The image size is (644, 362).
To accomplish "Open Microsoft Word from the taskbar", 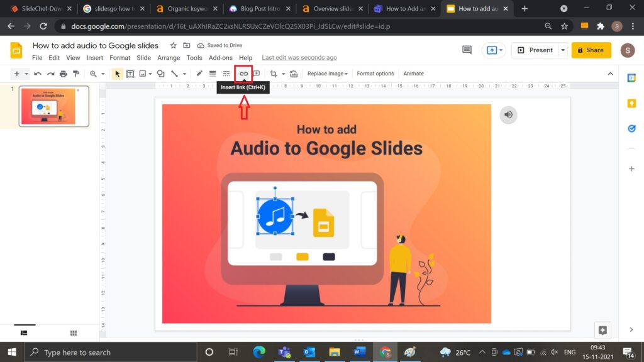I will pyautogui.click(x=360, y=352).
